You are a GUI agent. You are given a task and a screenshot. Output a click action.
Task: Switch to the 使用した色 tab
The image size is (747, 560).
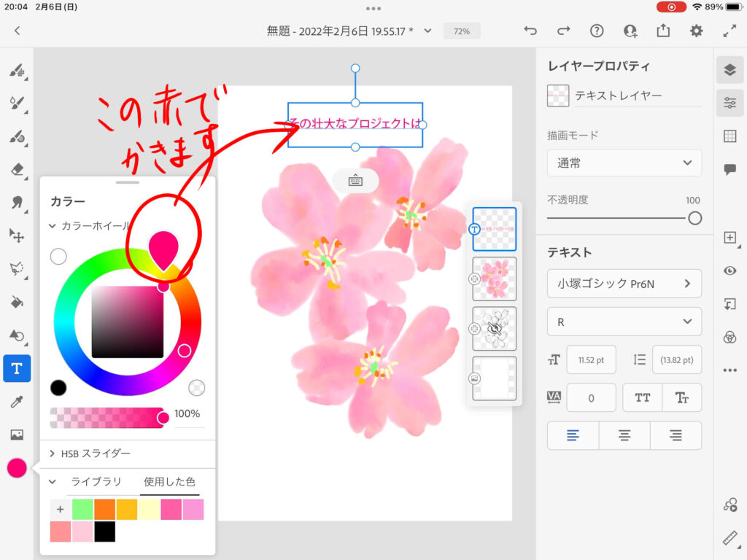(x=169, y=482)
